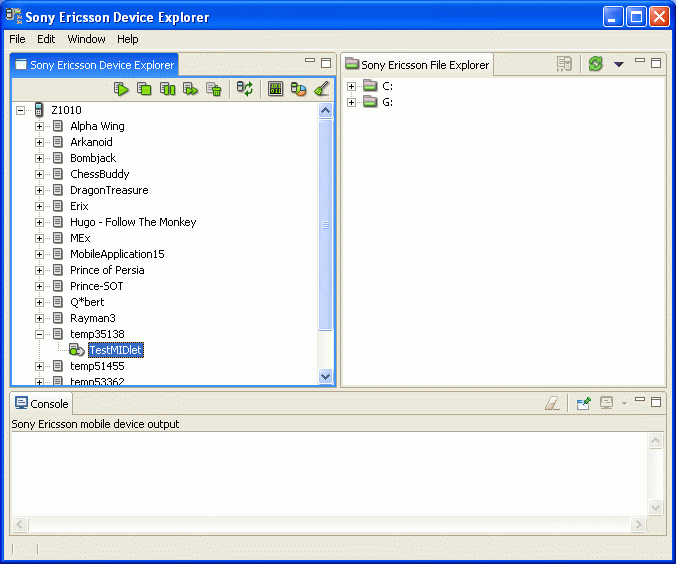Expand the Prince of Persia node
This screenshot has width=676, height=564.
pyautogui.click(x=39, y=270)
